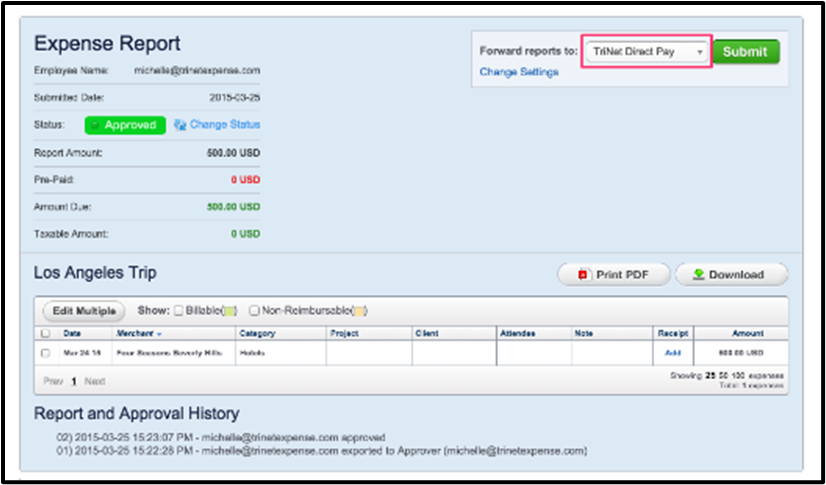
Task: Show 25 expenses per page
Action: (710, 376)
